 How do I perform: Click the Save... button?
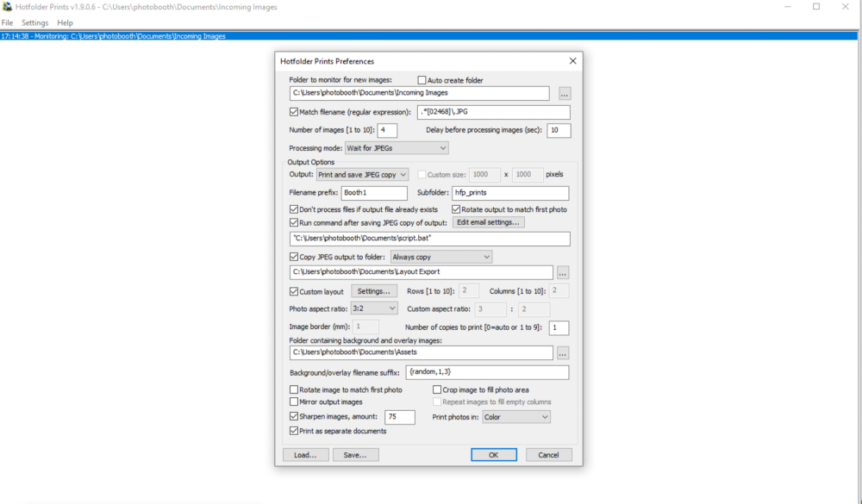point(355,455)
